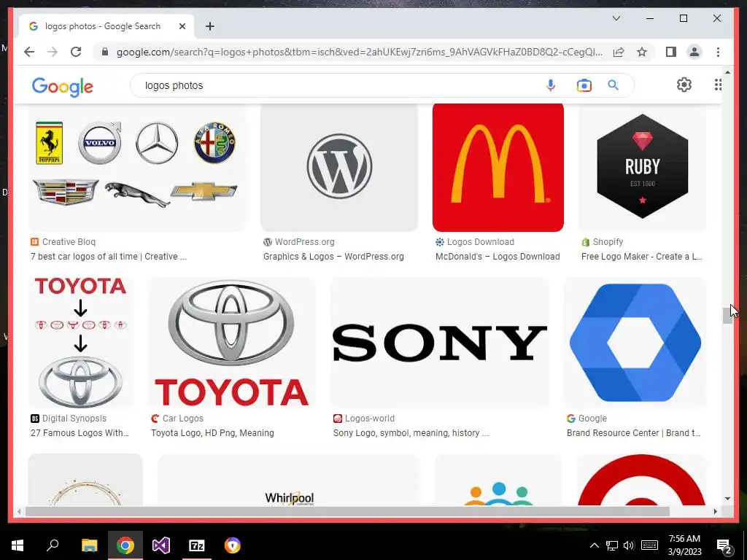
Task: Open the Windows Start menu
Action: [x=18, y=545]
